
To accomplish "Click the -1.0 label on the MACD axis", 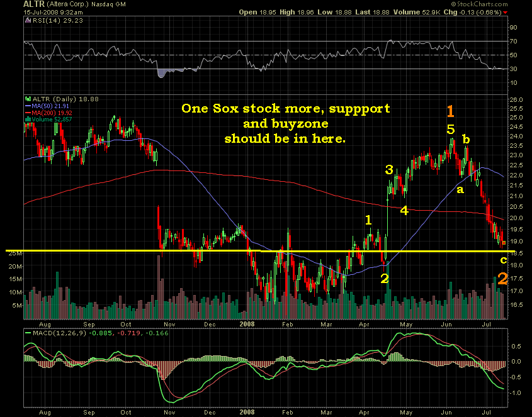I will (516, 392).
